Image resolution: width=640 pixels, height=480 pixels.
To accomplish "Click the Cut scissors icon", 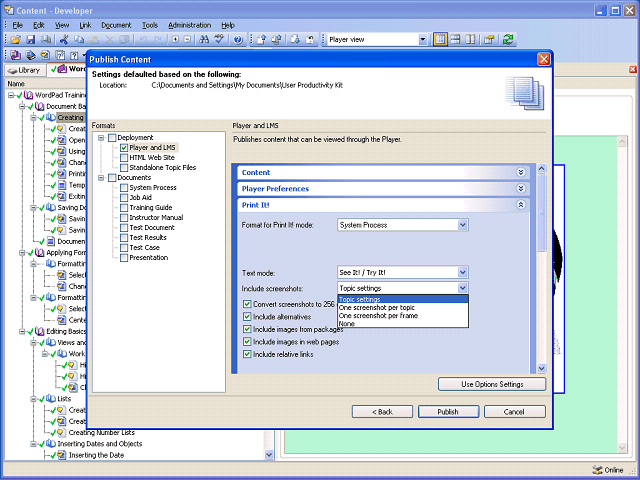I will (64, 40).
